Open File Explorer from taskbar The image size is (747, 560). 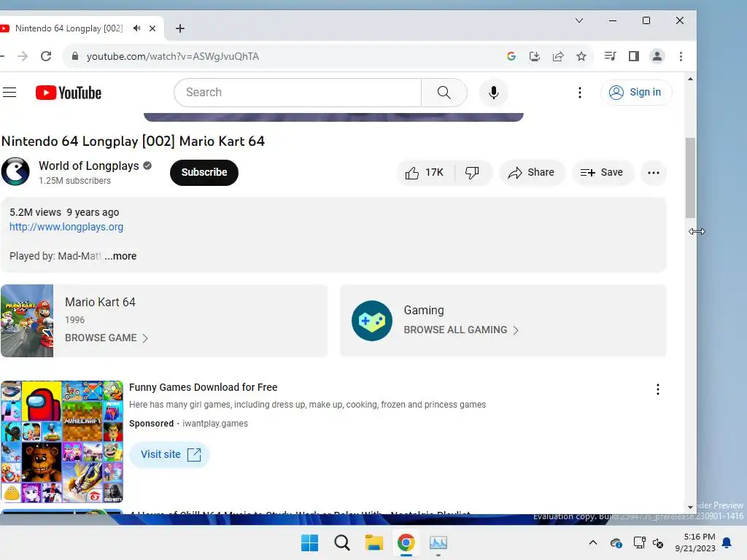pyautogui.click(x=374, y=542)
